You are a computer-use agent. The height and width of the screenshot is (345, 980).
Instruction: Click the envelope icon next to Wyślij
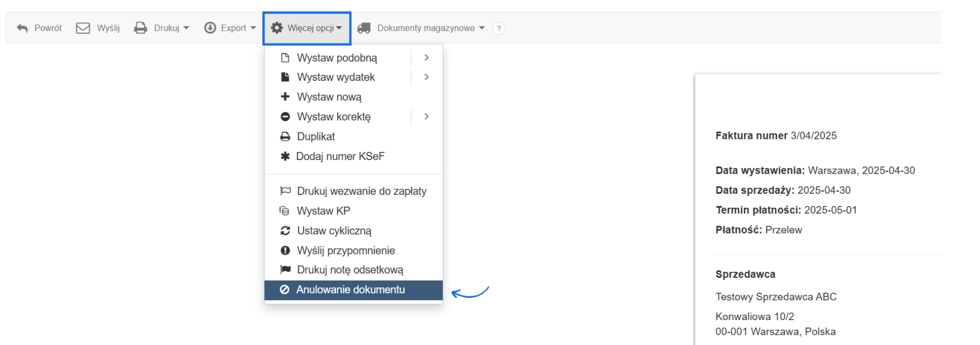pyautogui.click(x=83, y=28)
